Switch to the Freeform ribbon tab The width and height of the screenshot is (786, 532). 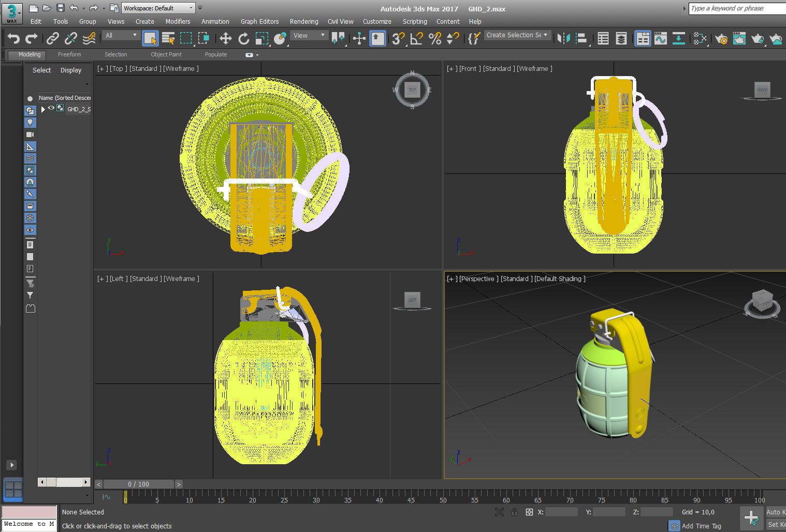point(69,54)
